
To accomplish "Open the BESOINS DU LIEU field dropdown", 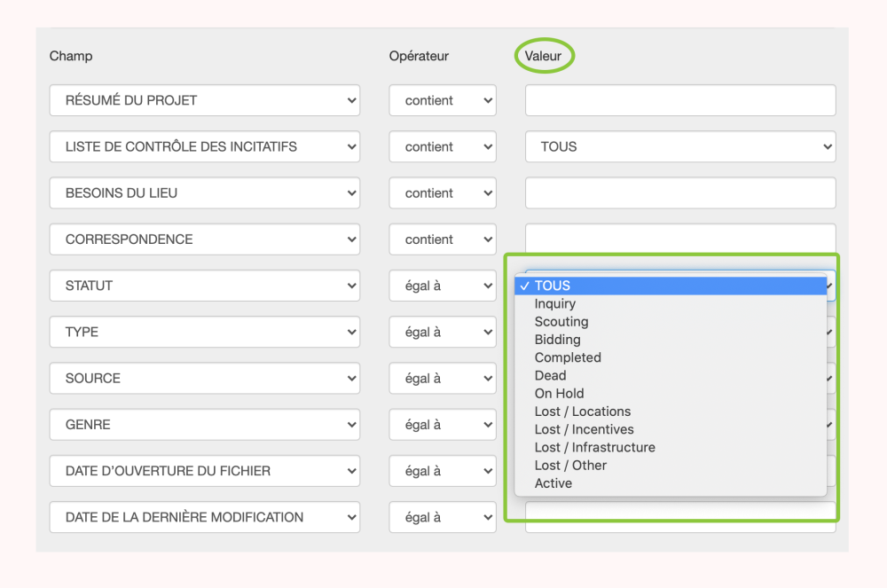I will (x=204, y=192).
